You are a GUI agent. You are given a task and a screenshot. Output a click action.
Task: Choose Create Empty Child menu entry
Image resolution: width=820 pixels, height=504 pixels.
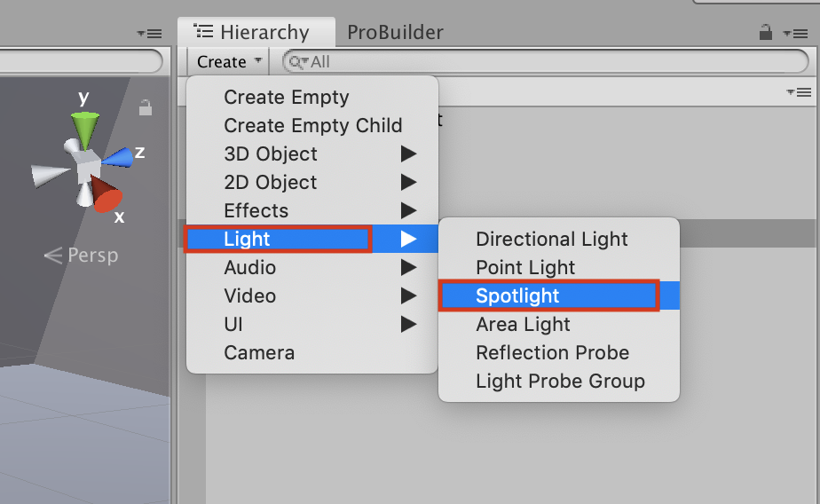(x=312, y=125)
